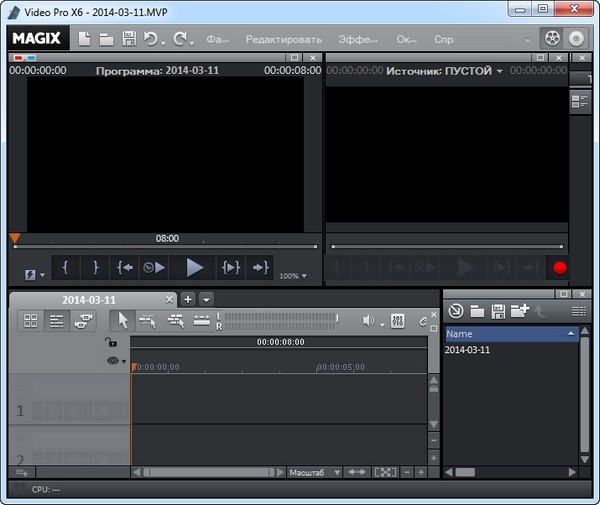Click the red record button
Image resolution: width=600 pixels, height=505 pixels.
559,267
